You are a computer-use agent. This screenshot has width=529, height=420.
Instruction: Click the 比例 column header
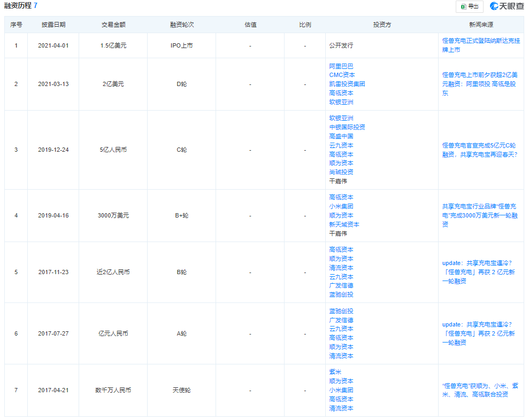tap(305, 25)
